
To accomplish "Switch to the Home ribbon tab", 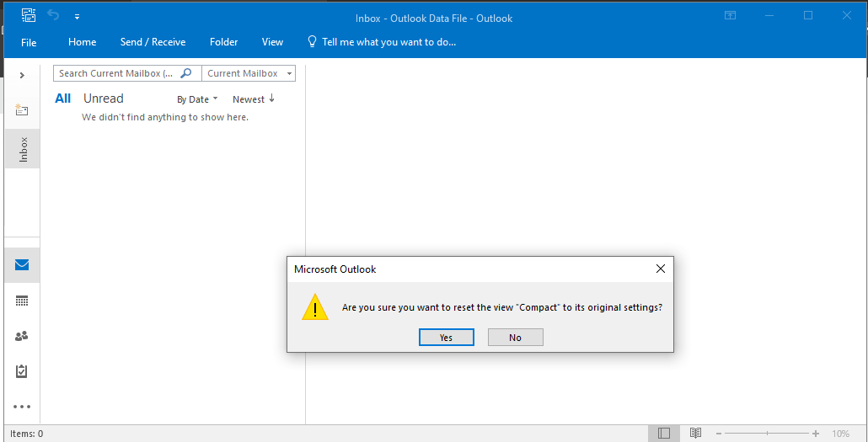I will tap(82, 42).
